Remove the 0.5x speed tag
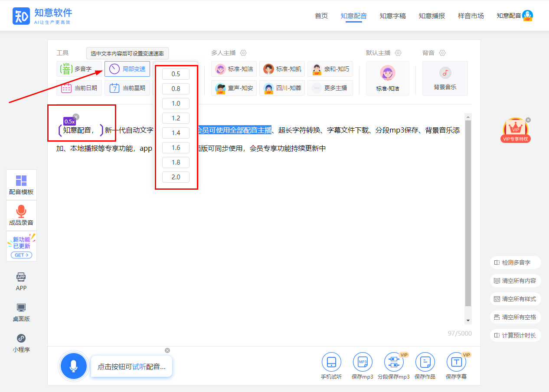The image size is (549, 392). point(76,117)
